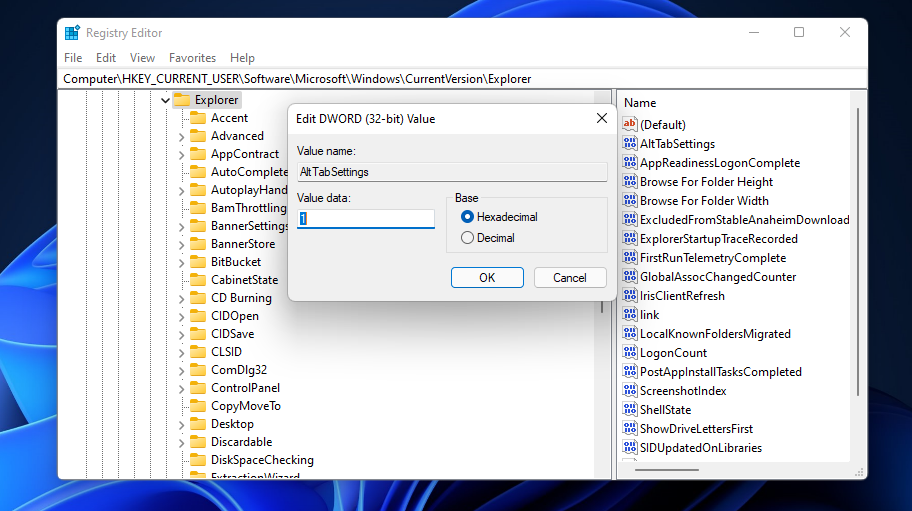Expand the ControlPanel key

(x=181, y=389)
